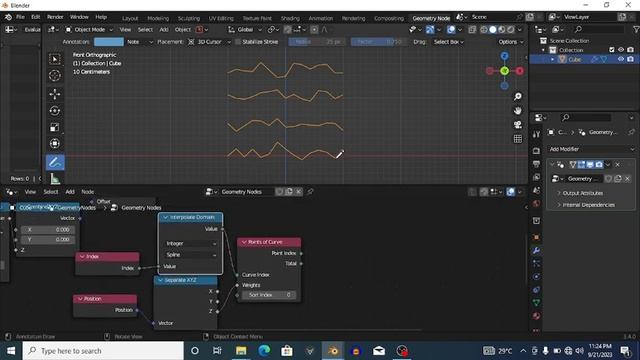Screen dimensions: 640x360
Task: Click the Add Modifier button
Action: (591, 149)
